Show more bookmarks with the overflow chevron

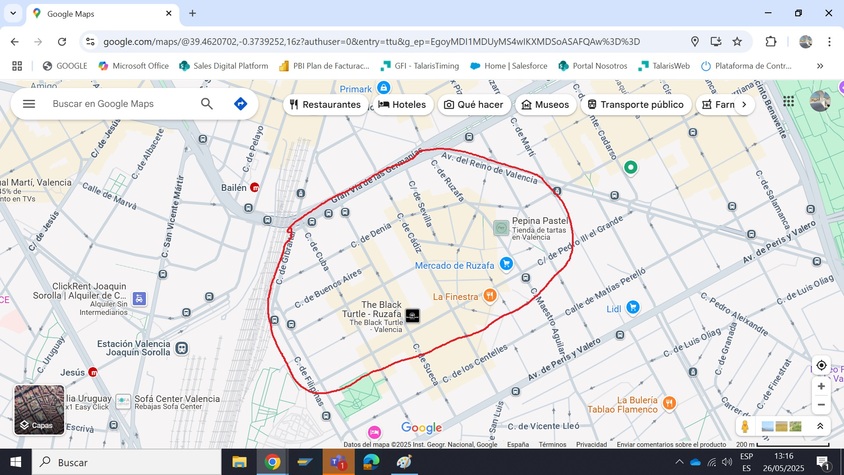tap(820, 66)
